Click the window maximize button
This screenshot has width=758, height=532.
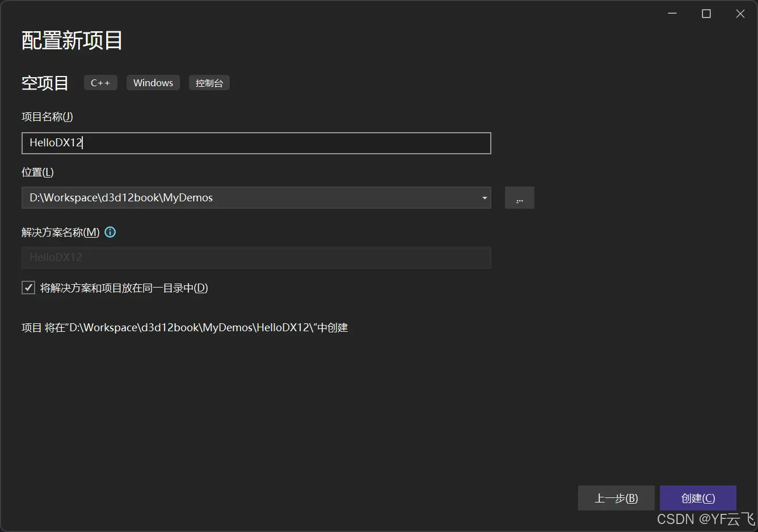(706, 13)
